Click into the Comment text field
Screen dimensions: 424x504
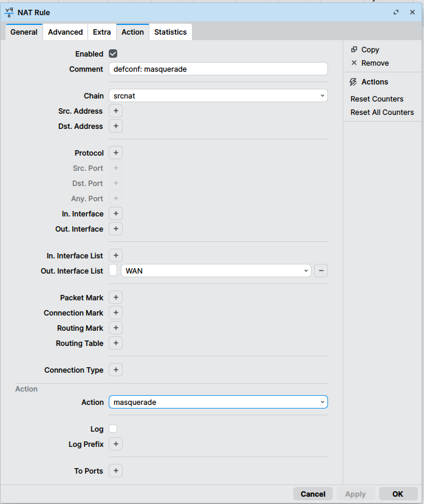click(x=218, y=69)
